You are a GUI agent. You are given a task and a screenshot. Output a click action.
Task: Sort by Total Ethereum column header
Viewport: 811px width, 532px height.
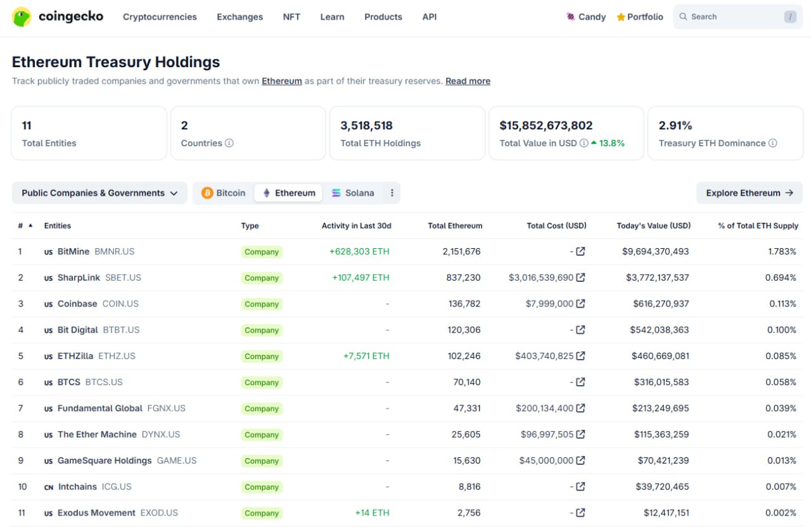pyautogui.click(x=455, y=225)
